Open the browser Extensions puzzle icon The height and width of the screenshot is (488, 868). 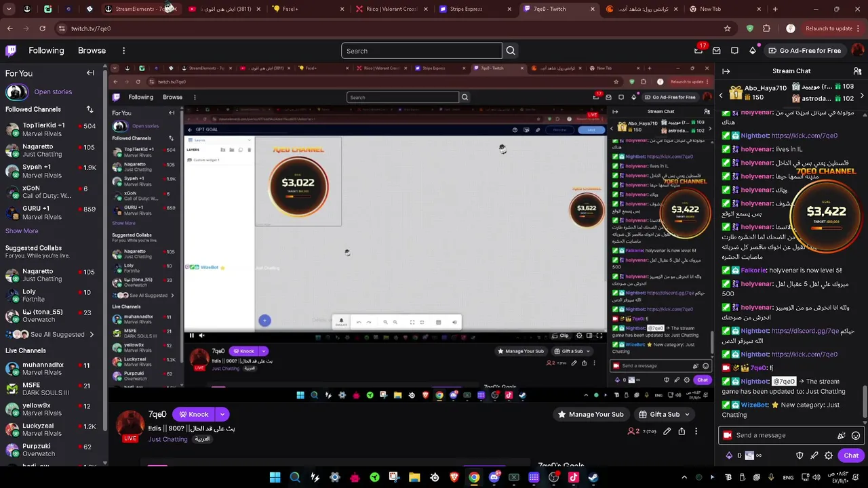pyautogui.click(x=766, y=28)
